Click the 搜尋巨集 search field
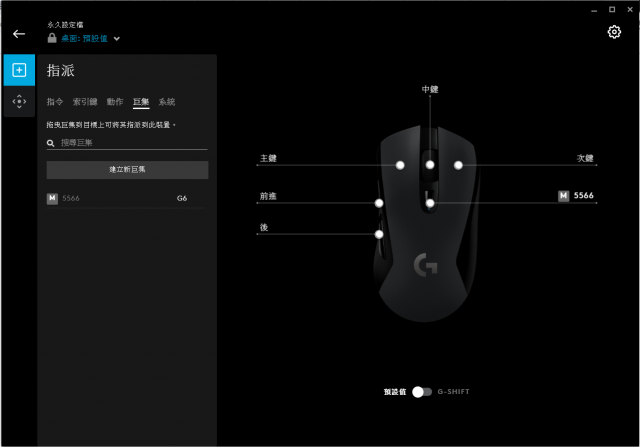This screenshot has width=640, height=447. [x=127, y=143]
